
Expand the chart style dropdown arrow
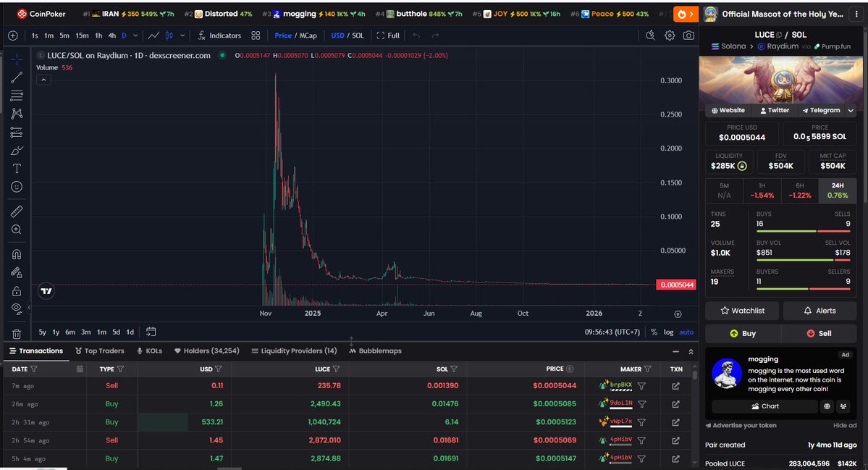[x=182, y=35]
